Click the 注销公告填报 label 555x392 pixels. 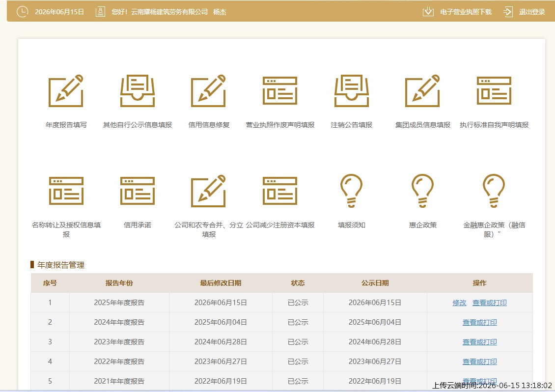(x=352, y=125)
